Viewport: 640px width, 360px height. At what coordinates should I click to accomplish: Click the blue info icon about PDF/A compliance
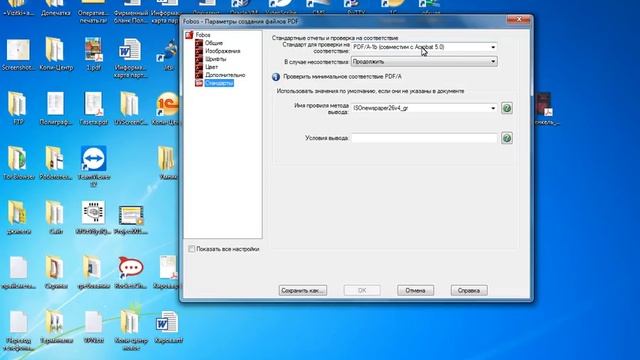(x=276, y=77)
